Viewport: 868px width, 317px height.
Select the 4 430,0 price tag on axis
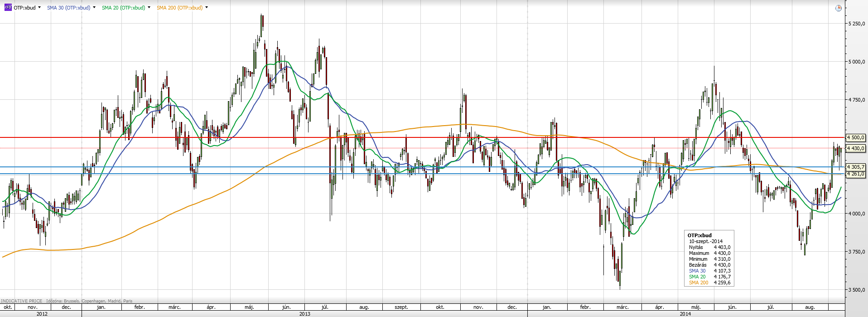tap(856, 148)
